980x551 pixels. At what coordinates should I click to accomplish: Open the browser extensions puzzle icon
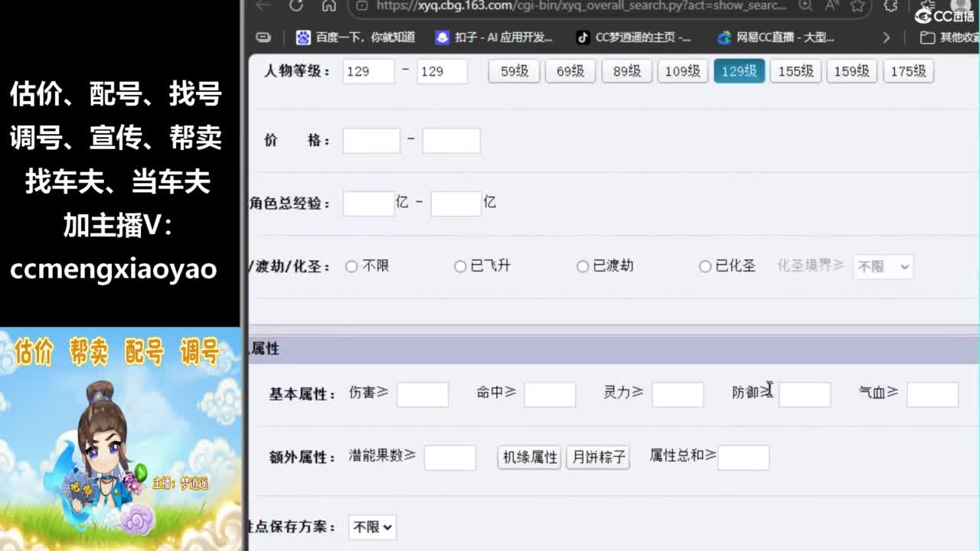[x=890, y=6]
